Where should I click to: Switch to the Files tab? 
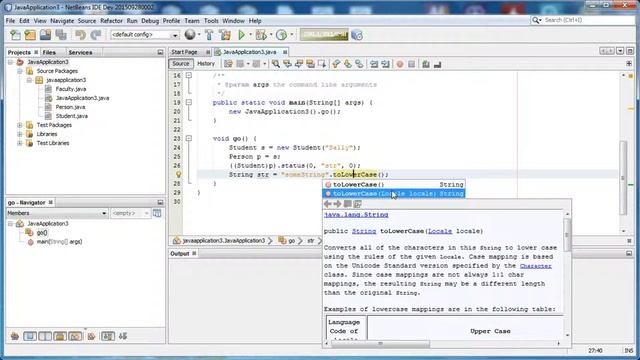pyautogui.click(x=49, y=52)
